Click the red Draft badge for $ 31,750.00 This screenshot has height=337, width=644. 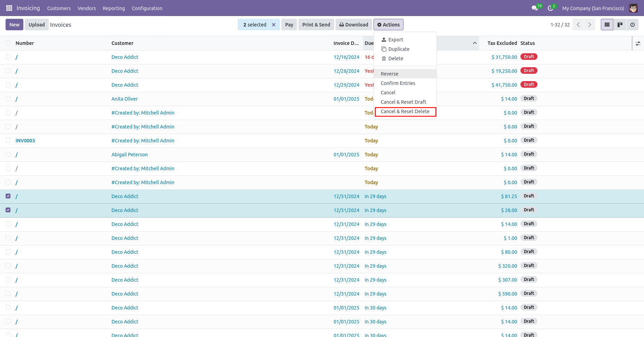click(x=529, y=57)
